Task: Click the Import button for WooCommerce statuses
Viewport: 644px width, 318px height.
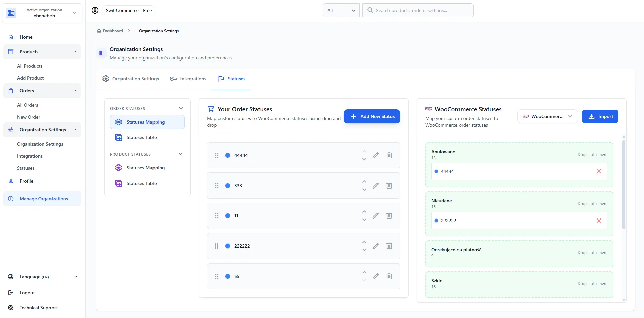Action: click(x=600, y=116)
